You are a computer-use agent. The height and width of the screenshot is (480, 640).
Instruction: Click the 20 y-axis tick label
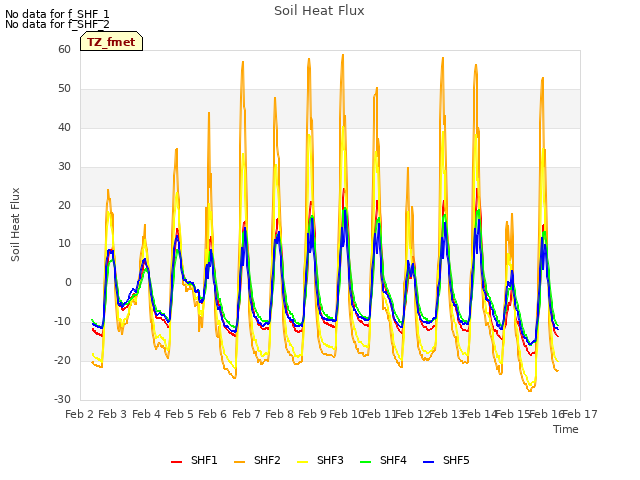coord(64,205)
